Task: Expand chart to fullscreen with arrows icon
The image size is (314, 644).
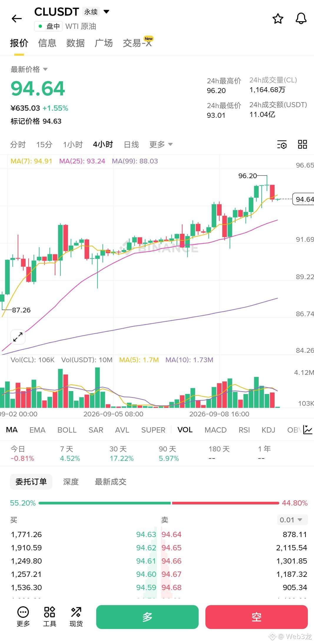Action: 18,337
